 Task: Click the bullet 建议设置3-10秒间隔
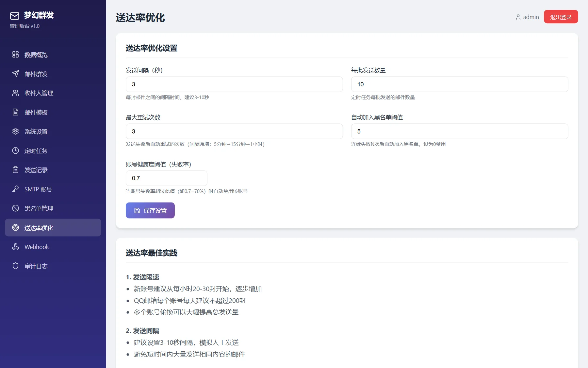point(186,343)
